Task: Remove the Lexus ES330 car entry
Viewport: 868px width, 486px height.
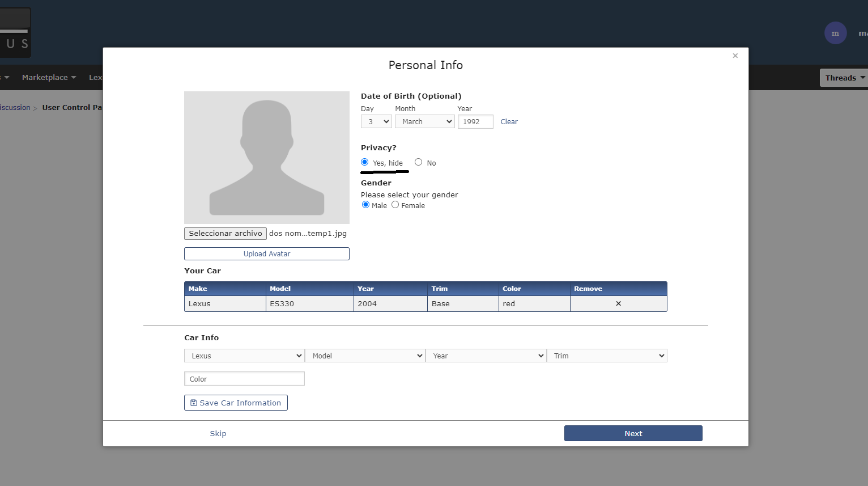Action: coord(618,303)
